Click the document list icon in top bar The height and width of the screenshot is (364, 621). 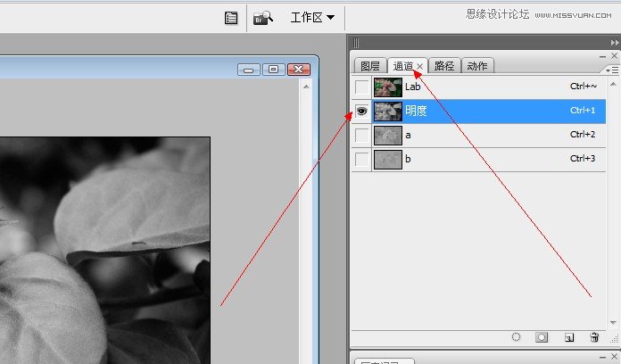(x=231, y=18)
